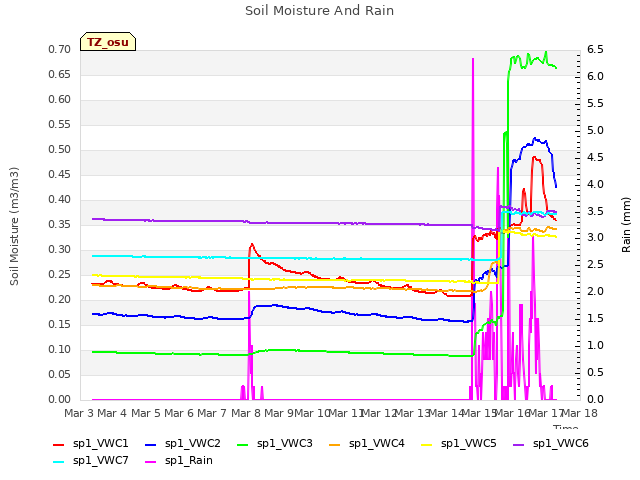Click the 5.0 right axis value
Screen dimensions: 640x480
coord(595,131)
